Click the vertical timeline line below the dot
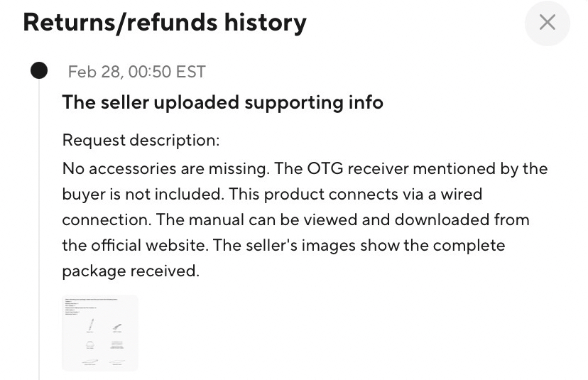Viewport: 588px width, 380px height. pos(39,213)
